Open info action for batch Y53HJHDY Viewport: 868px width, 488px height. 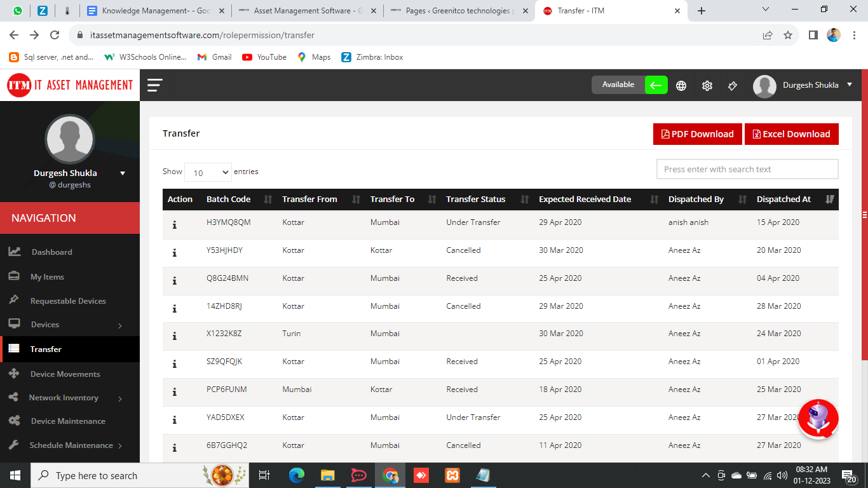click(x=174, y=253)
